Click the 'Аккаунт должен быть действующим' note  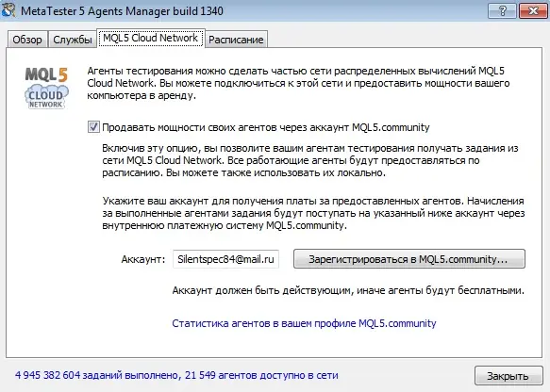(x=348, y=290)
